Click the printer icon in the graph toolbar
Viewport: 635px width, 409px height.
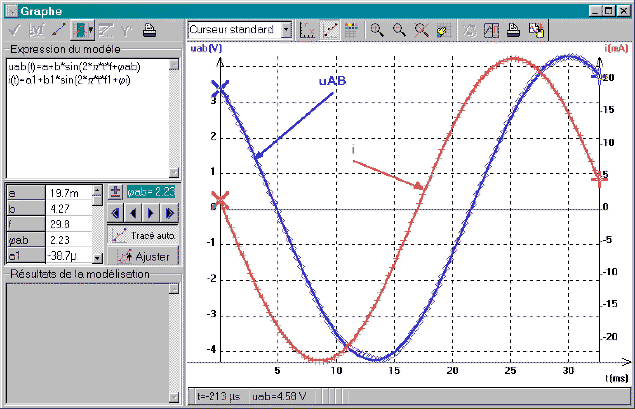515,30
